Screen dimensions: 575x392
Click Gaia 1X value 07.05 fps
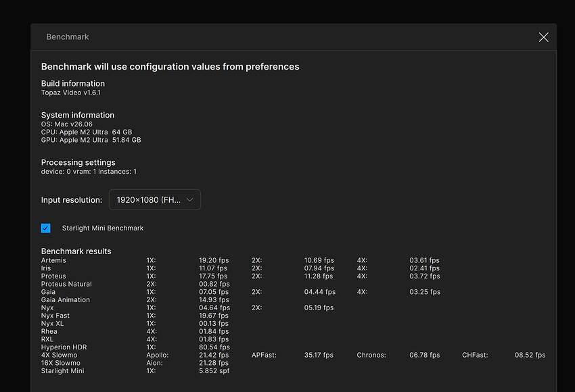pos(214,292)
